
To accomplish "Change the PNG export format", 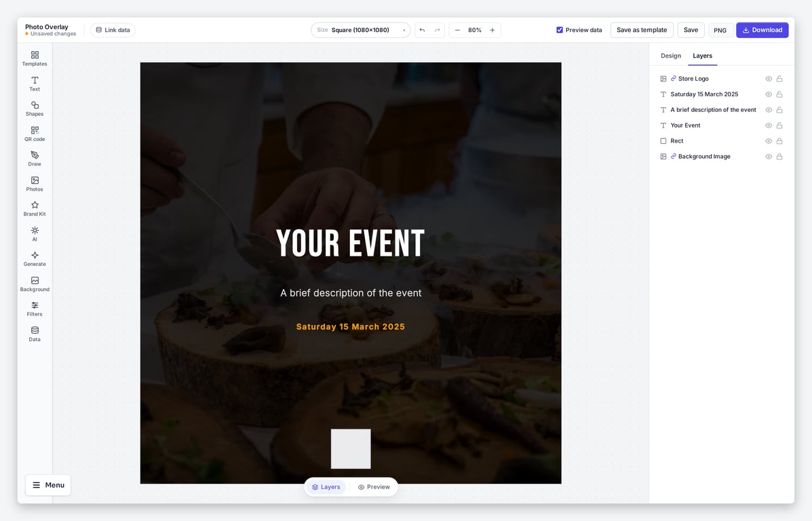I will [720, 30].
